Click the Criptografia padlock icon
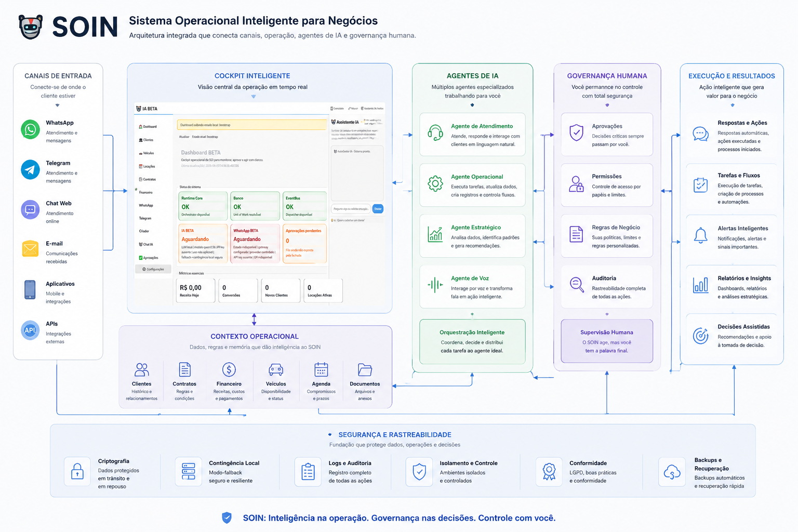This screenshot has height=532, width=798. (77, 471)
